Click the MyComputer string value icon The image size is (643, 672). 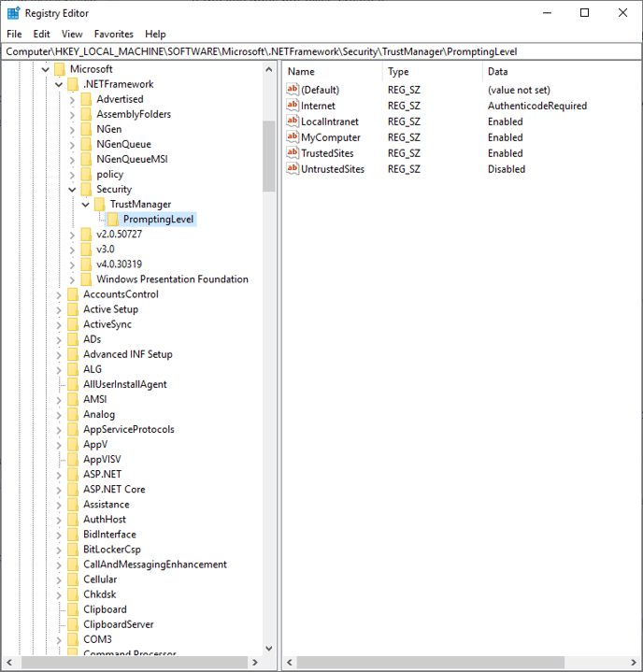pos(293,137)
